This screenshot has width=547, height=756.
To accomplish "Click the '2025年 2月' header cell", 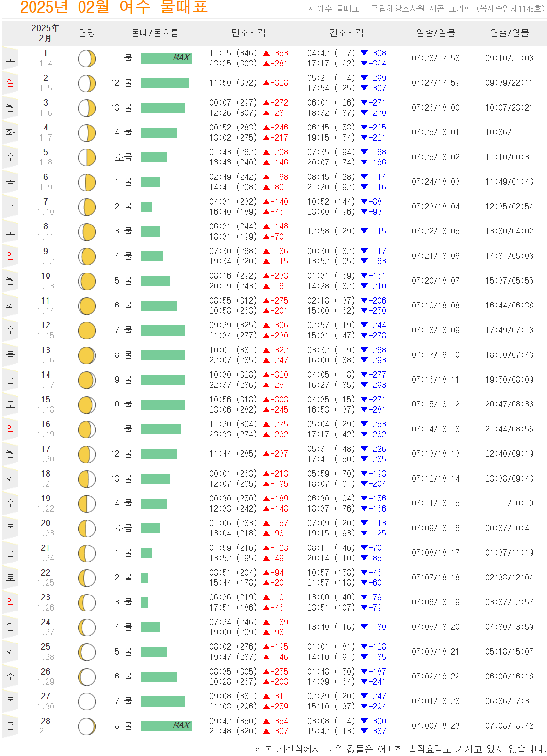I will point(46,33).
